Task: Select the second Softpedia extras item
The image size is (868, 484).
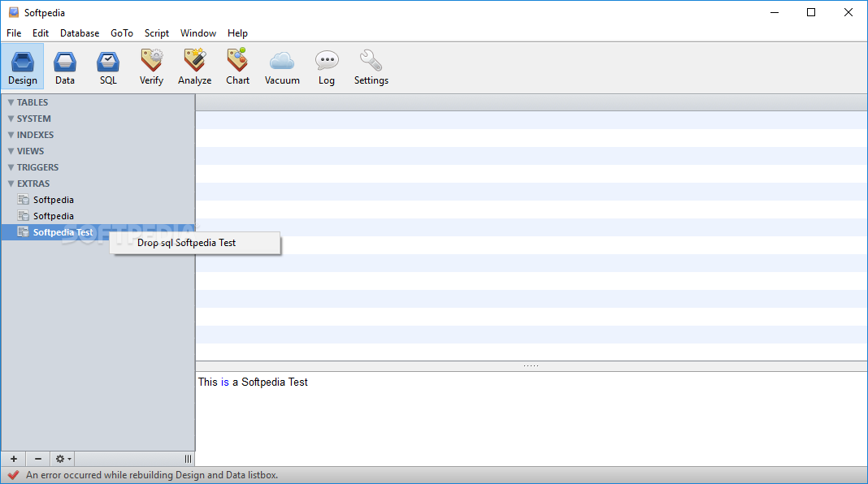Action: click(98, 216)
